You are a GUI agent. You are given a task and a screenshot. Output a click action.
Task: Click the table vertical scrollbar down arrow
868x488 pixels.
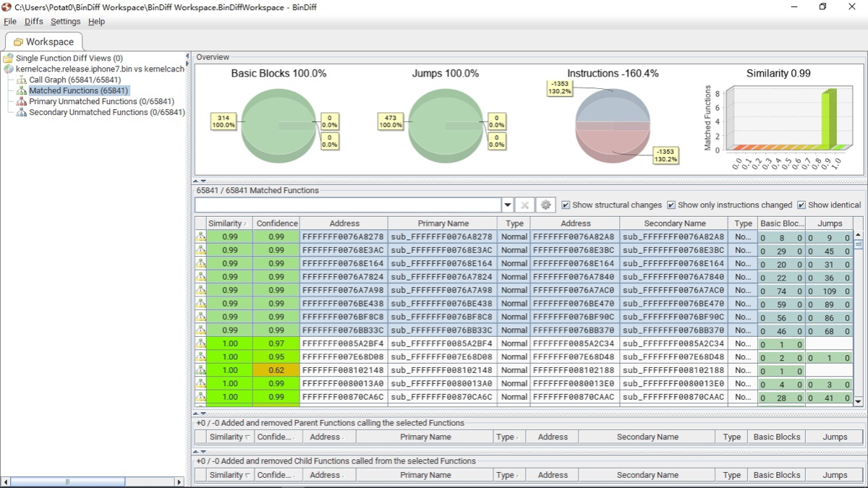(859, 401)
